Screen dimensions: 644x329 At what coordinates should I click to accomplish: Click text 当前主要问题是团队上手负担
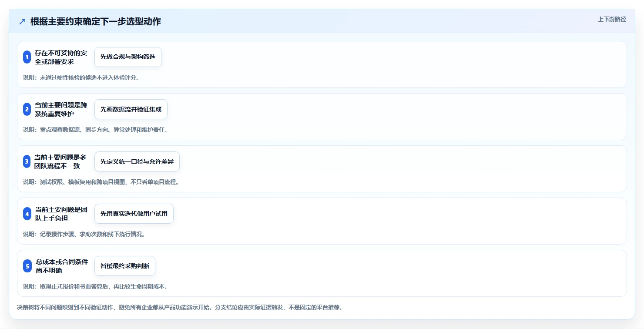click(61, 214)
